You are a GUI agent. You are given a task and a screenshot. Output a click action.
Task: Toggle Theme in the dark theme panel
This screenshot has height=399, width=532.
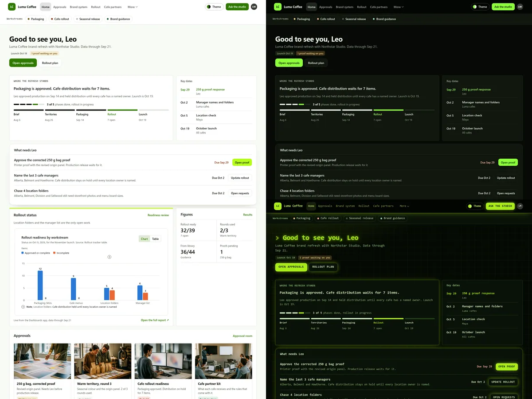480,7
